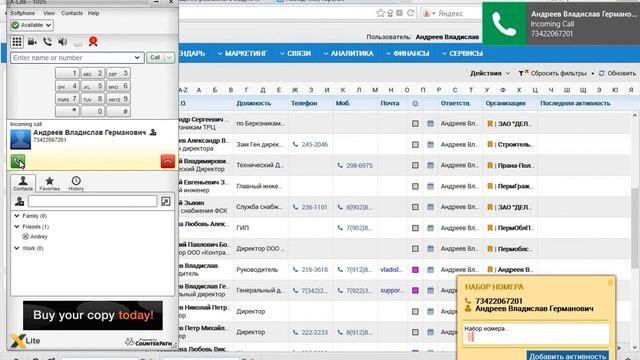Click the Buy your copy today banner
640x360 pixels.
point(93,315)
